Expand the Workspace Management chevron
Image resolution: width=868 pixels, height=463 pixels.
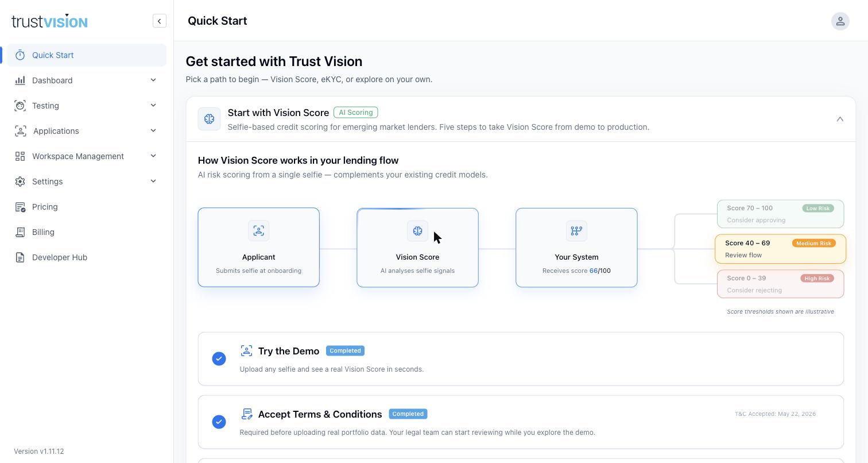click(x=153, y=156)
